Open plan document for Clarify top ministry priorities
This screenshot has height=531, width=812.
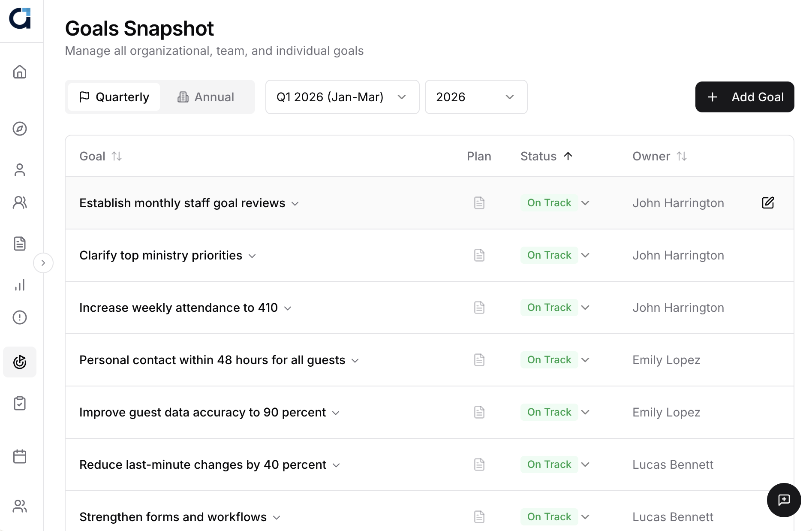point(479,255)
